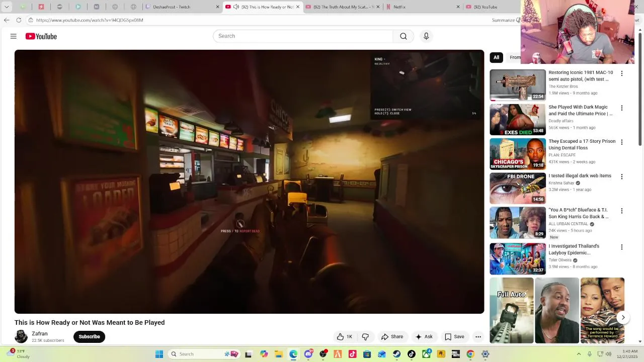Viewport: 644px width, 362px height.
Task: Open options for I tested illegal dark web items
Action: (622, 177)
